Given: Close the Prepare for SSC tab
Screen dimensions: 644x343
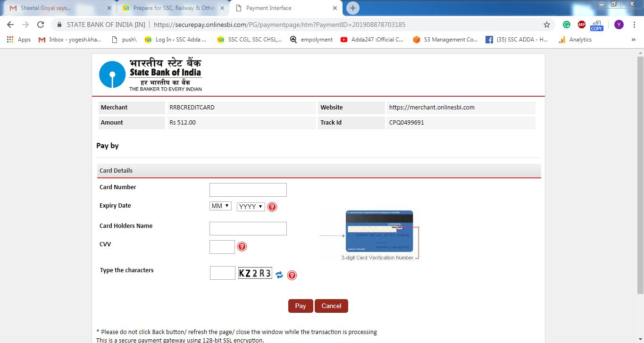Looking at the screenshot, I should tap(222, 8).
